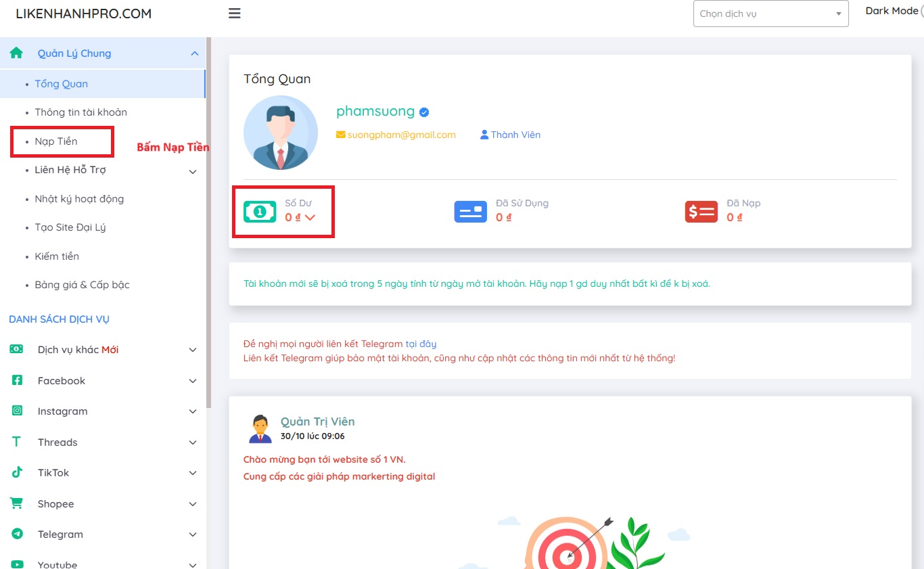
Task: Click the verified badge next to phamsuong
Action: (x=423, y=112)
